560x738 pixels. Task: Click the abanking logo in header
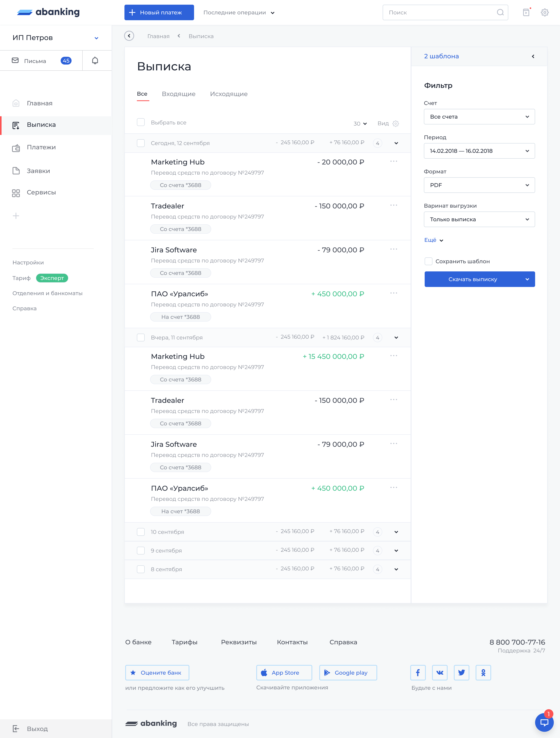(x=48, y=12)
